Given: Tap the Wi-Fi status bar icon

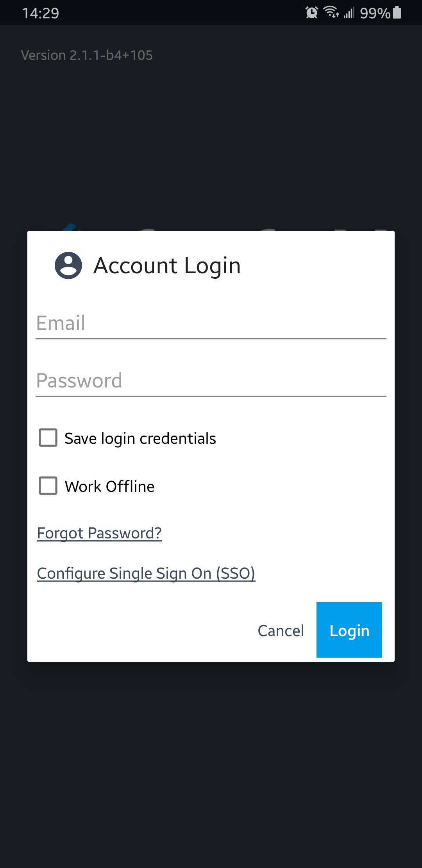Looking at the screenshot, I should [331, 13].
